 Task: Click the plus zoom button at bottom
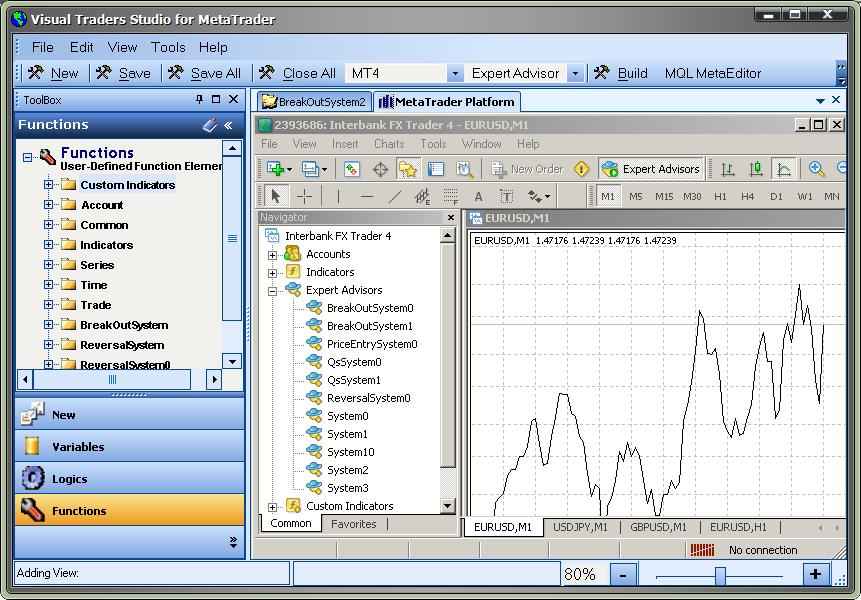click(x=815, y=574)
